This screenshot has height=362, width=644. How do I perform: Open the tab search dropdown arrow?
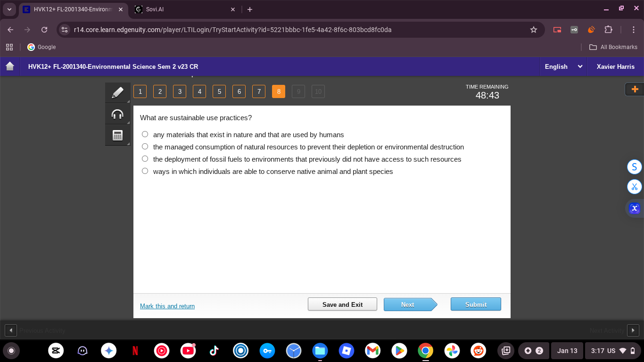click(9, 9)
